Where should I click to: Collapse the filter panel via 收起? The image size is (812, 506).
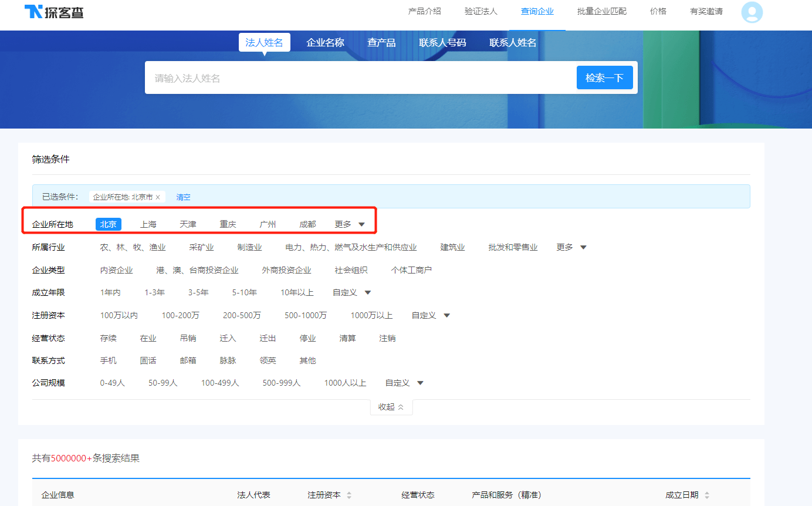(x=391, y=406)
